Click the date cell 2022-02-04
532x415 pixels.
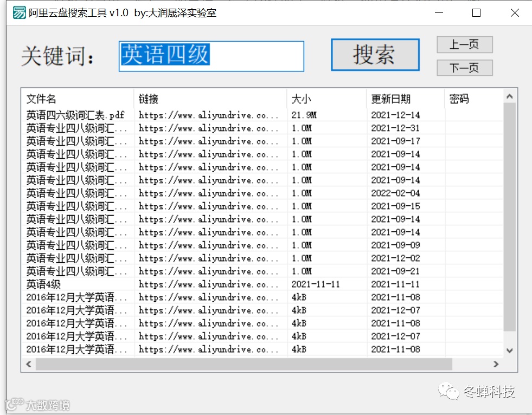coord(395,193)
